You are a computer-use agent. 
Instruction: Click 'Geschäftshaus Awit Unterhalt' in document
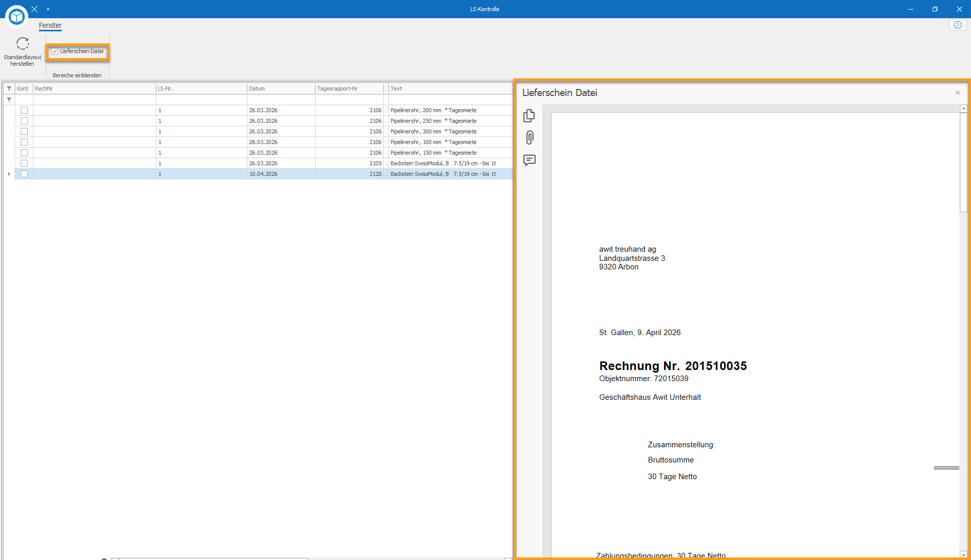pos(650,397)
